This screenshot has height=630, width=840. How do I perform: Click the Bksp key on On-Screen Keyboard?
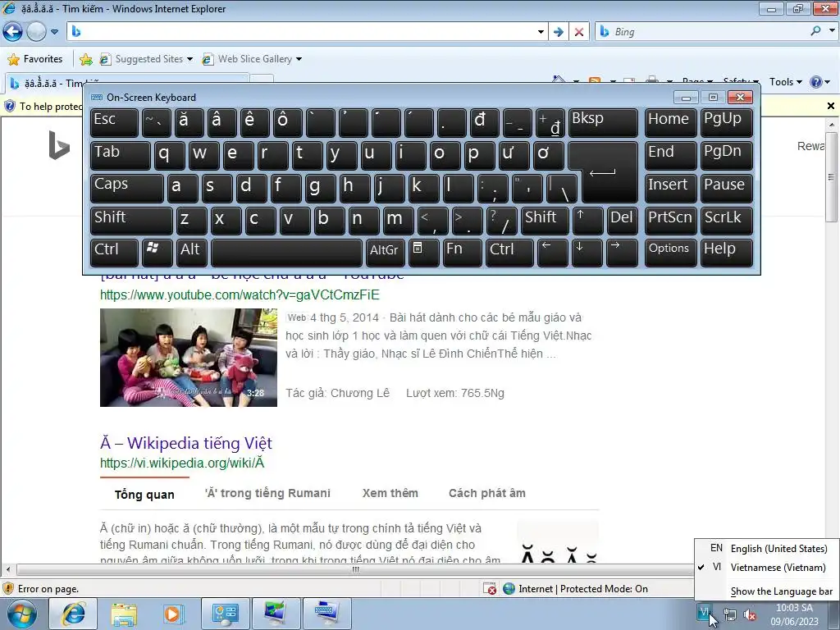tap(603, 123)
